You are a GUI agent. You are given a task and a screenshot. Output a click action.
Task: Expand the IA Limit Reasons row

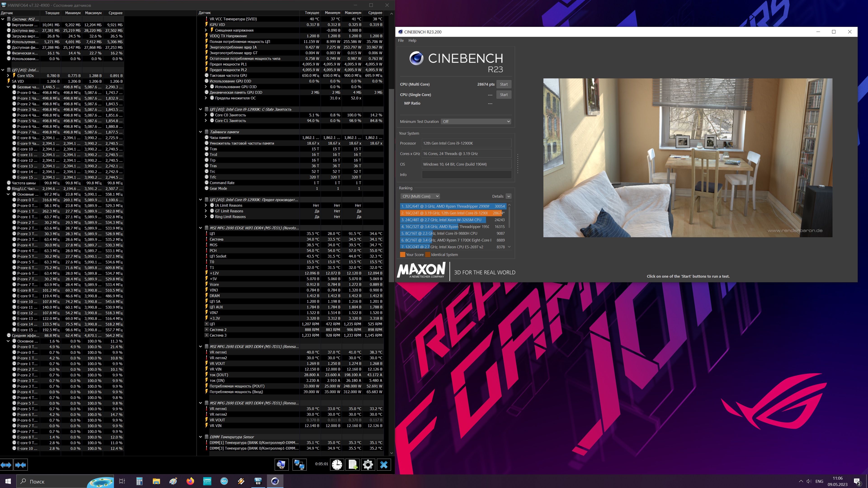pos(206,205)
